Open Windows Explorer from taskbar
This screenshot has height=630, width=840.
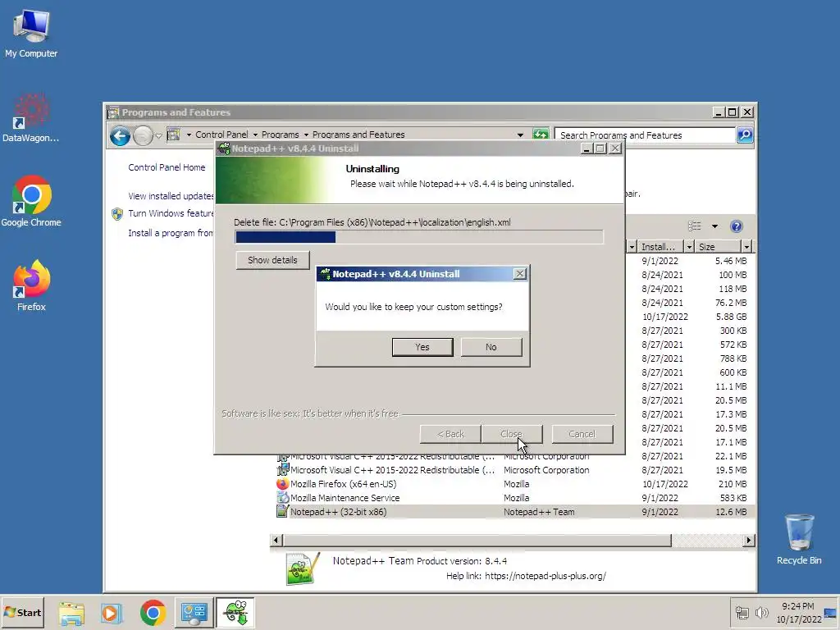tap(71, 613)
